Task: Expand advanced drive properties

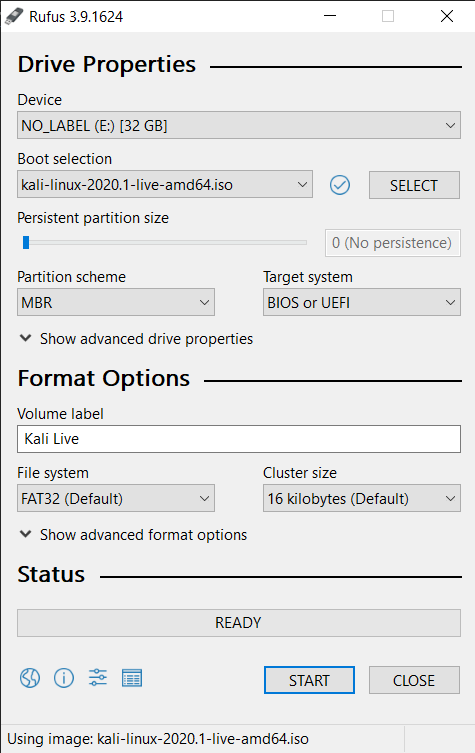Action: [x=136, y=339]
